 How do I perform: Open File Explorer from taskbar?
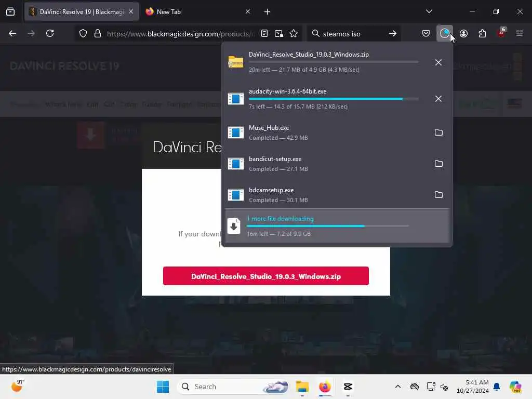pos(302,387)
